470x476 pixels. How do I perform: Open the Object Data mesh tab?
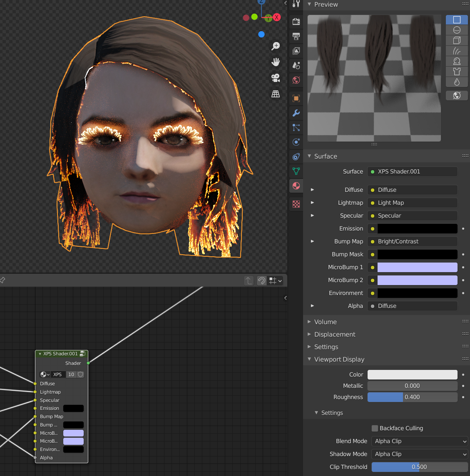coord(296,171)
